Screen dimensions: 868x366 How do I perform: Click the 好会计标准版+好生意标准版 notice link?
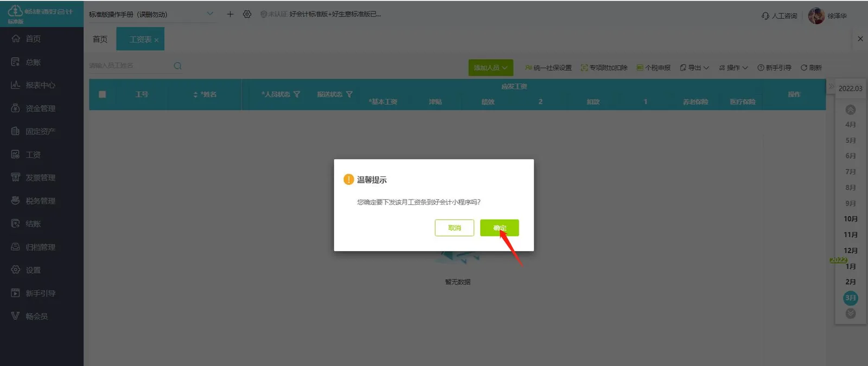coord(335,14)
